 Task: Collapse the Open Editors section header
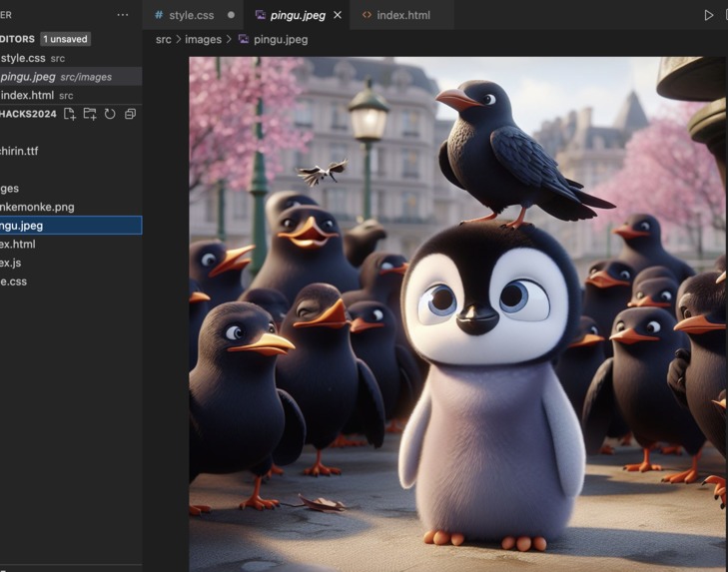coord(17,39)
